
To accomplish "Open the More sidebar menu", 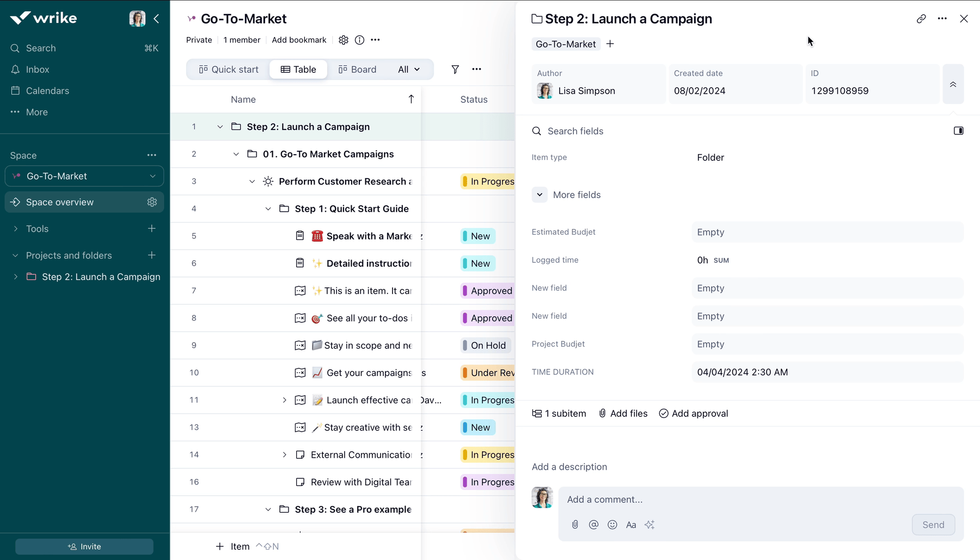I will [x=36, y=112].
